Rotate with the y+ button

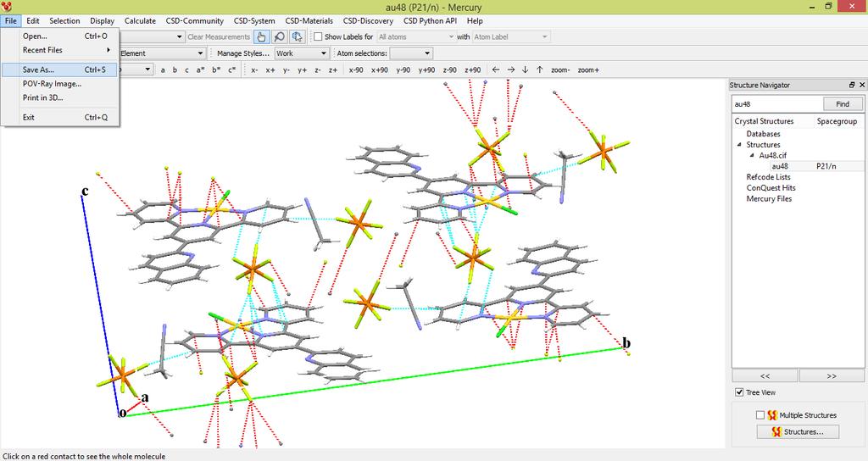click(x=303, y=70)
